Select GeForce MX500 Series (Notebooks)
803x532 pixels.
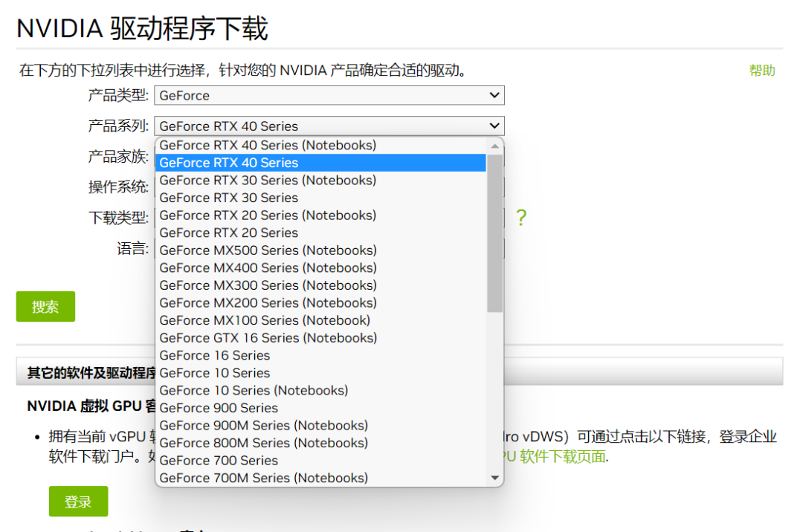coord(320,250)
